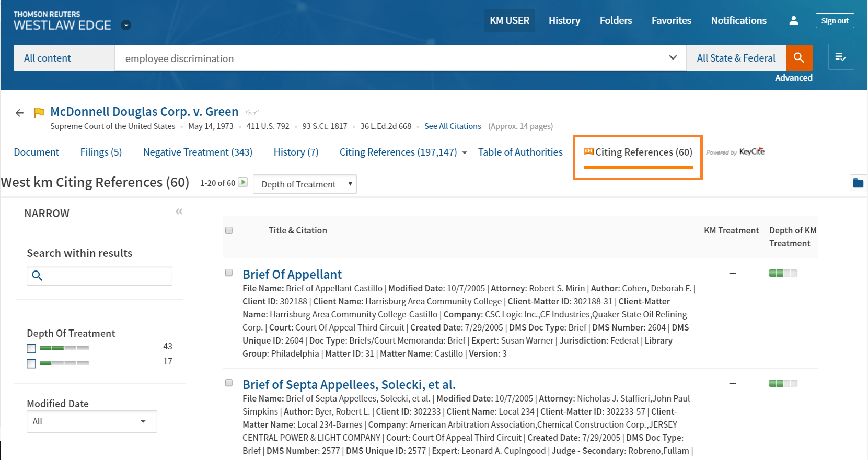Tick the depth filter with 43 results
The width and height of the screenshot is (868, 460).
31,348
